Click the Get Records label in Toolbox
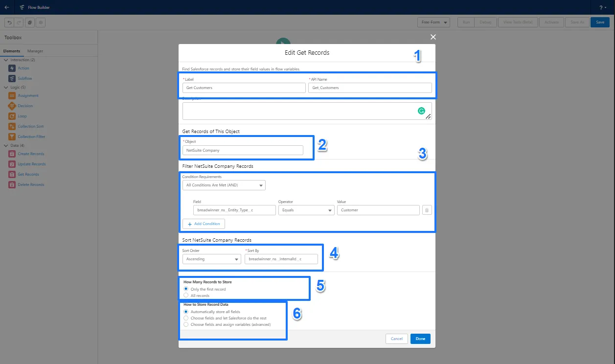Viewport: 615px width, 364px height. 28,174
